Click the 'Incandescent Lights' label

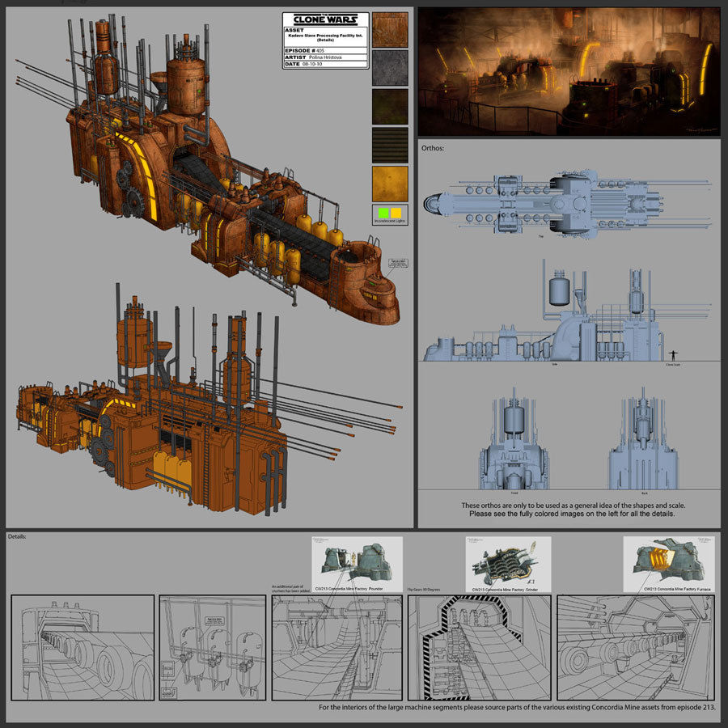390,222
